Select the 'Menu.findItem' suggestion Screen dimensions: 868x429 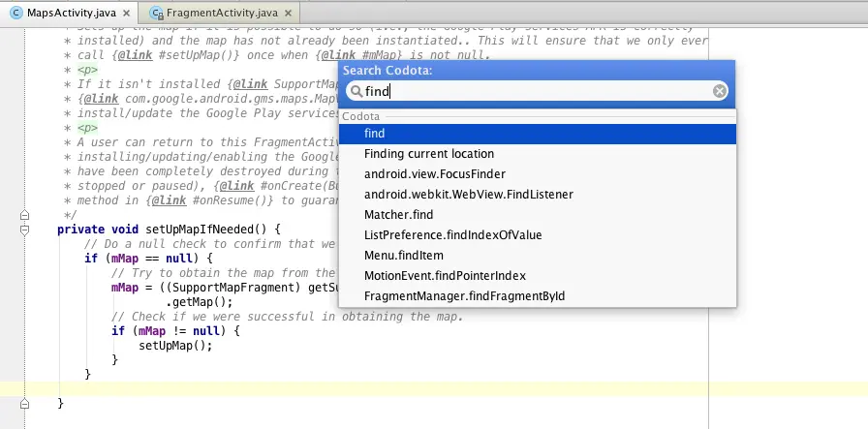pos(537,256)
